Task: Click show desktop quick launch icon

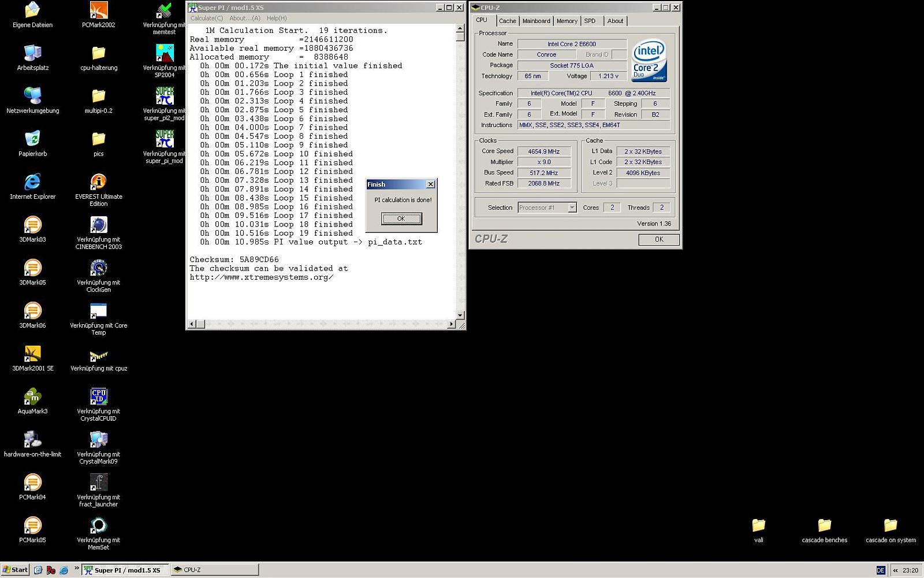Action: [38, 570]
